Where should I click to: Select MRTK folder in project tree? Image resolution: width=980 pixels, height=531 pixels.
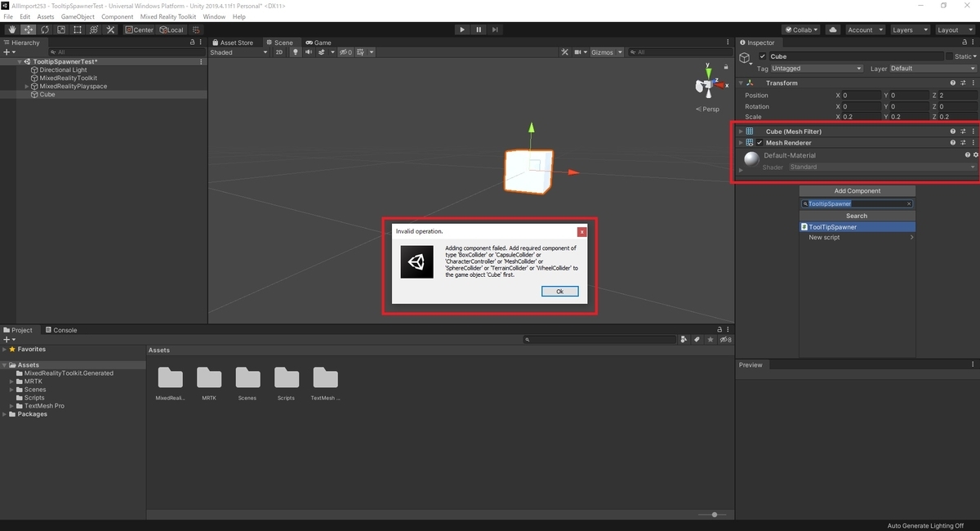(33, 382)
